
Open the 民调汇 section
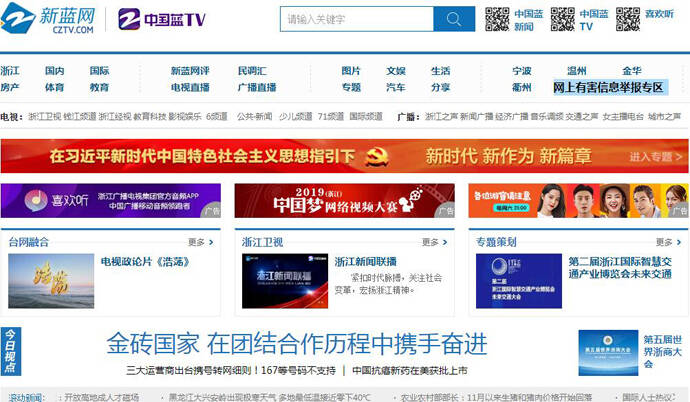pyautogui.click(x=252, y=71)
